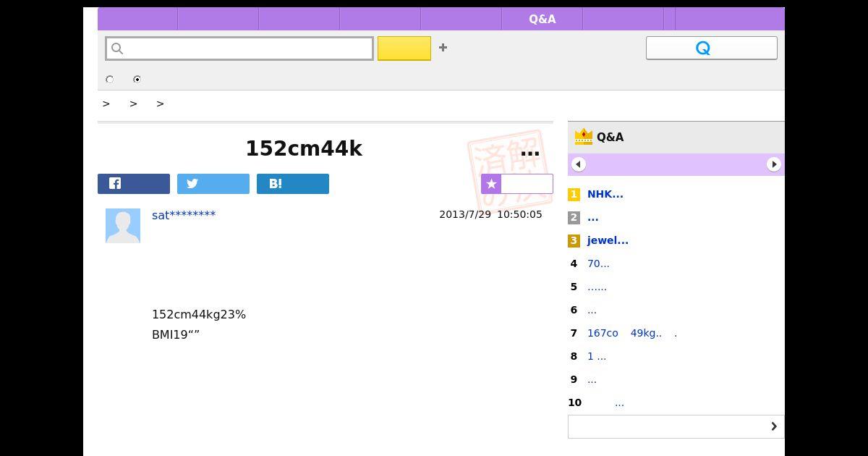
Task: Open ranking item 1 NHK...
Action: point(605,194)
